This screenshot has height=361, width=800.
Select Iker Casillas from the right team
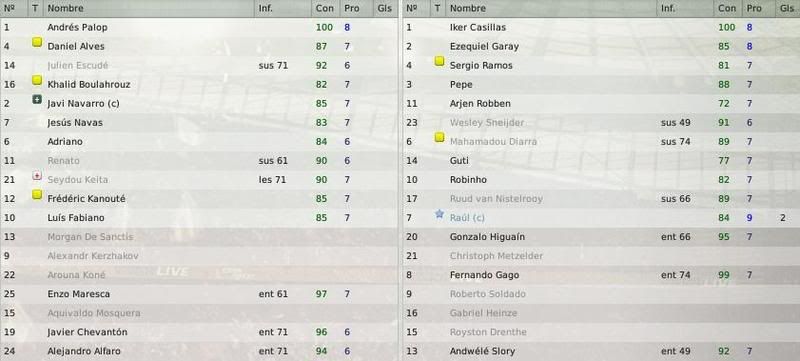click(478, 27)
